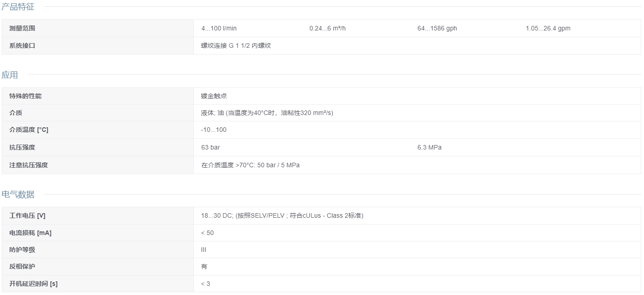Image resolution: width=644 pixels, height=295 pixels.
Task: Select the 反相保护 row label
Action: click(x=22, y=266)
